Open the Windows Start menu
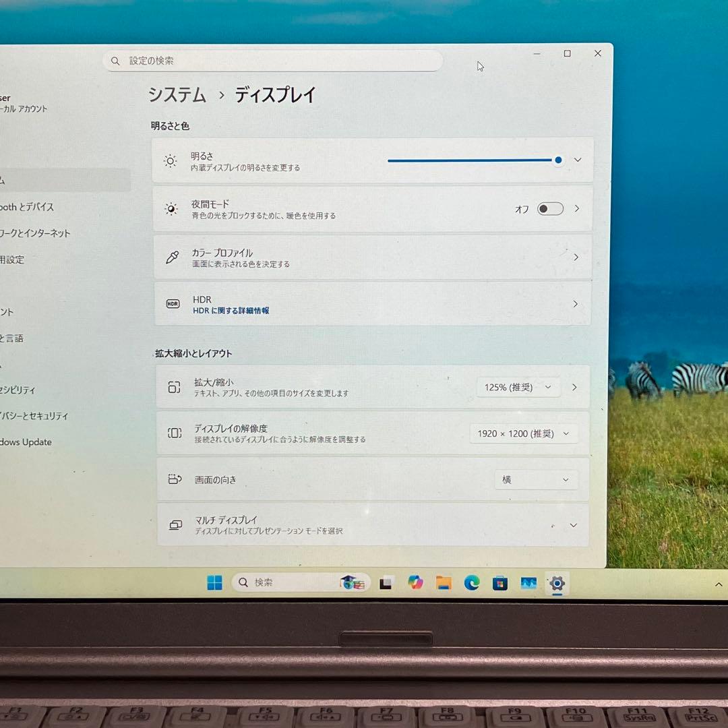This screenshot has width=728, height=728. 214,583
